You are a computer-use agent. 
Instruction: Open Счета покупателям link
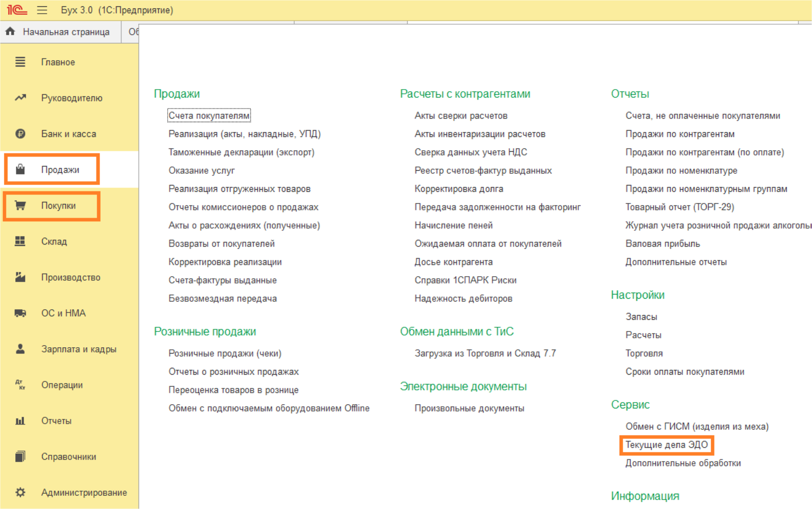coord(209,115)
